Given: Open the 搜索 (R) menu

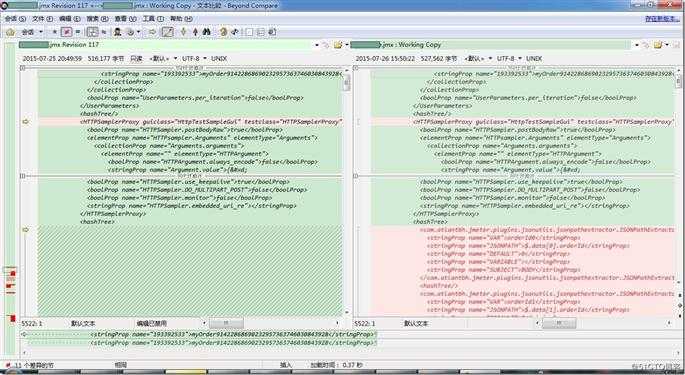Looking at the screenshot, I should 97,19.
